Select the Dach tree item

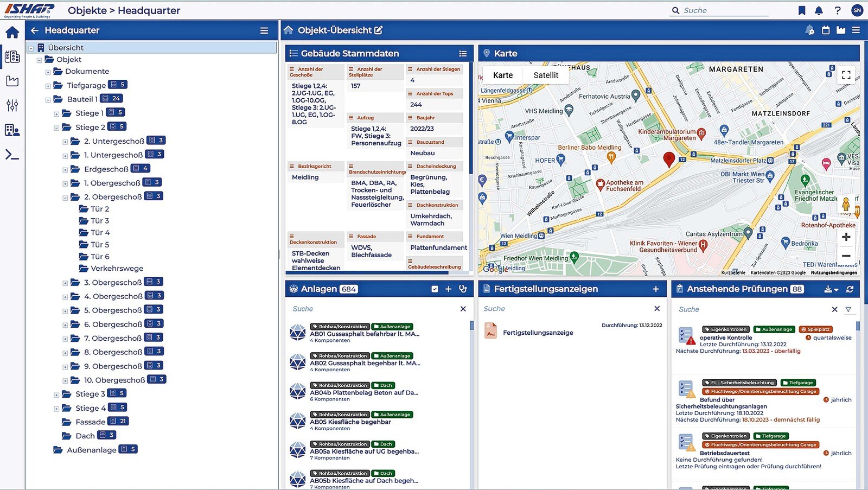coord(85,436)
